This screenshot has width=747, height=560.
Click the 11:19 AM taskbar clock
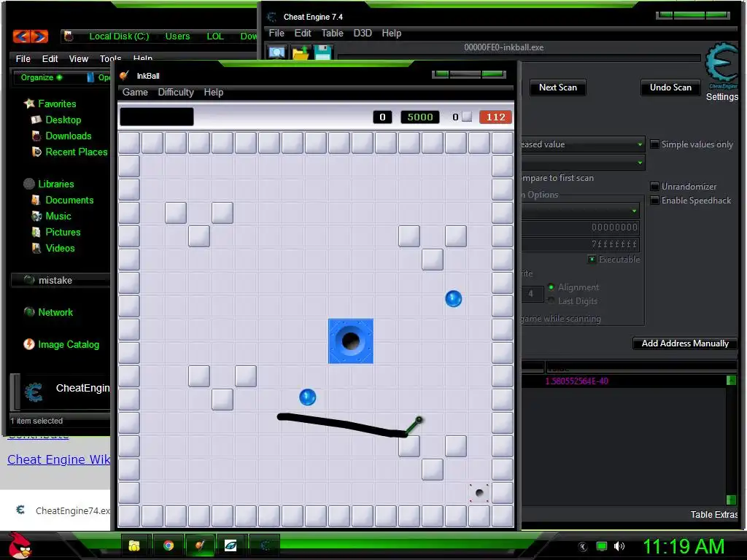[x=683, y=546]
